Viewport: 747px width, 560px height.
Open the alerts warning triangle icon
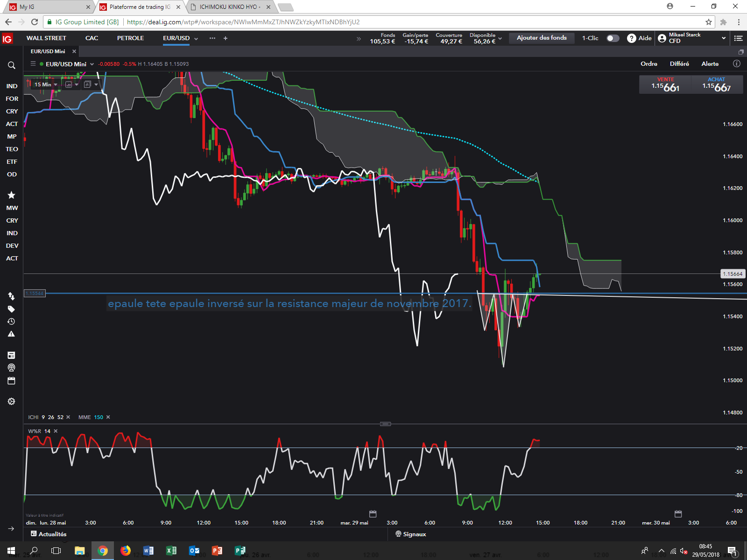tap(12, 334)
